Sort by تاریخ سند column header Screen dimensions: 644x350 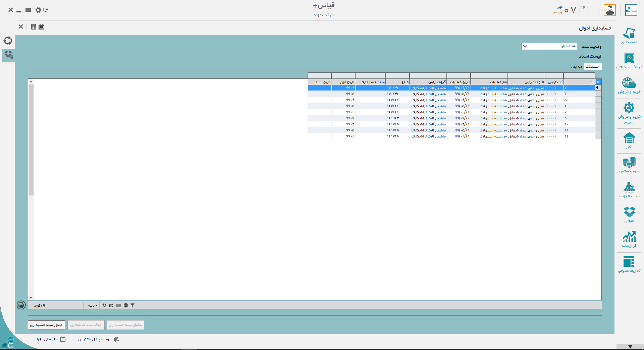click(x=320, y=82)
